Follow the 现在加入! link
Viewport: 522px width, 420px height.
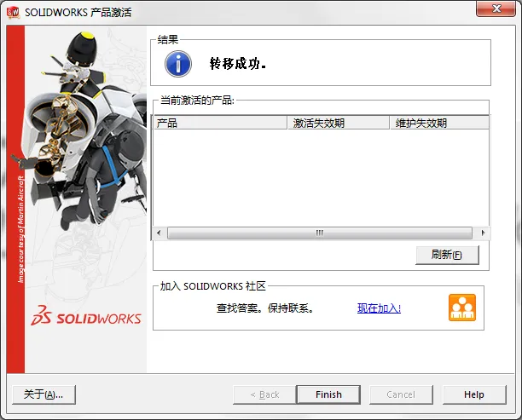(x=379, y=308)
